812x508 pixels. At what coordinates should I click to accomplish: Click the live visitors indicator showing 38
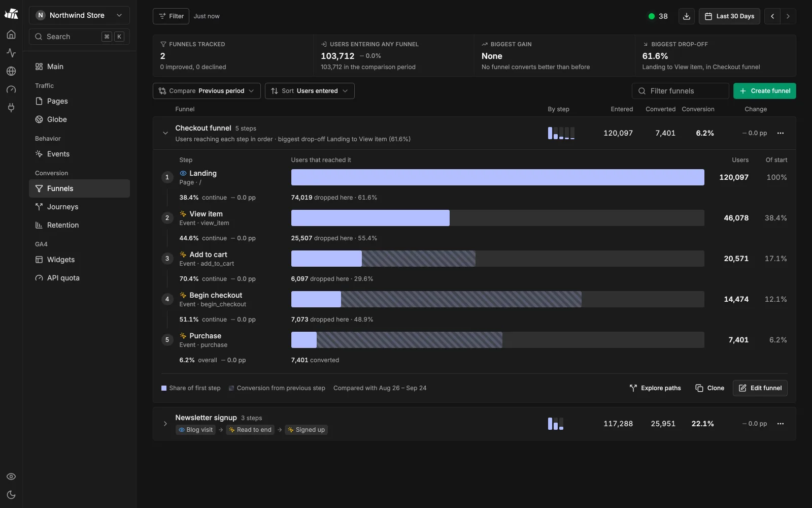(658, 16)
